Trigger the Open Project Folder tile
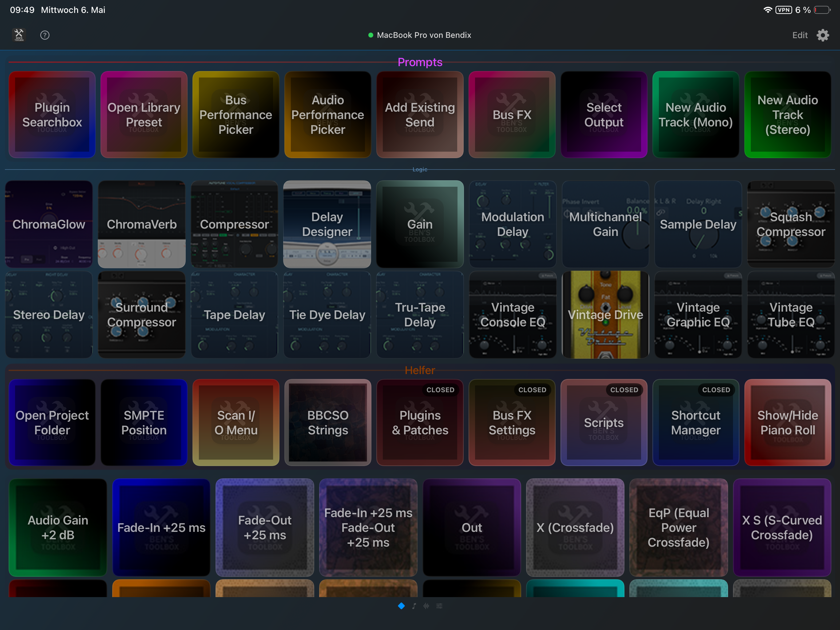Viewport: 840px width, 630px height. [52, 422]
